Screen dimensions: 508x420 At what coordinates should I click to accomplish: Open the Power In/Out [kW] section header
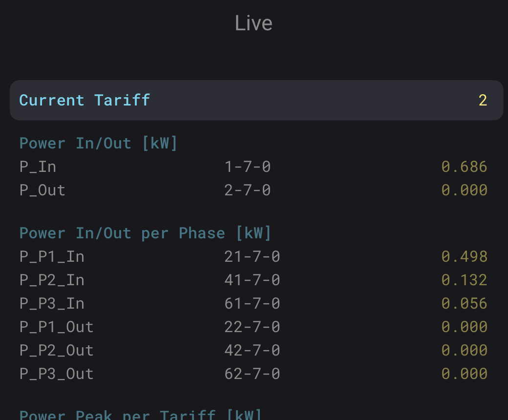point(99,143)
